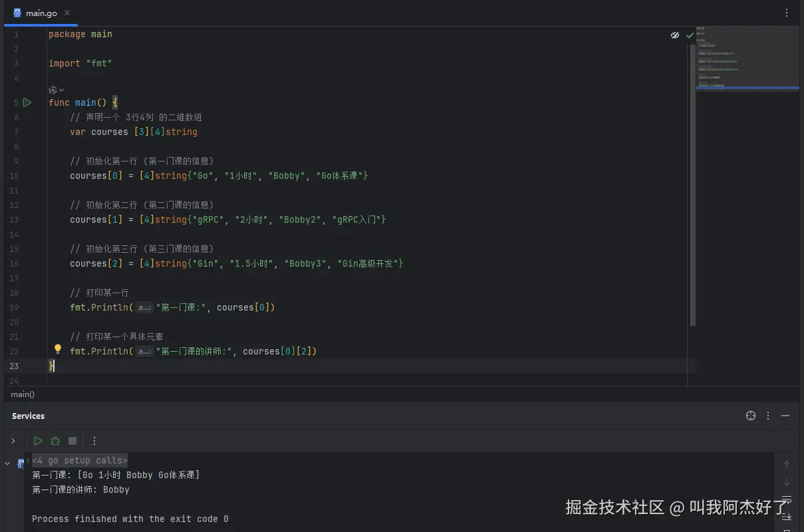
Task: Click 'var courses [3][4]string' declaration
Action: (134, 132)
